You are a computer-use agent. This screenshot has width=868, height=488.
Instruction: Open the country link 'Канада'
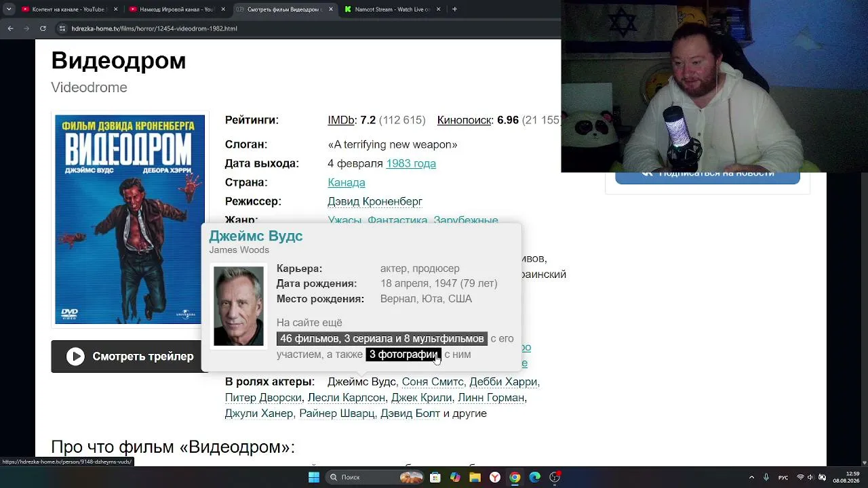point(347,182)
